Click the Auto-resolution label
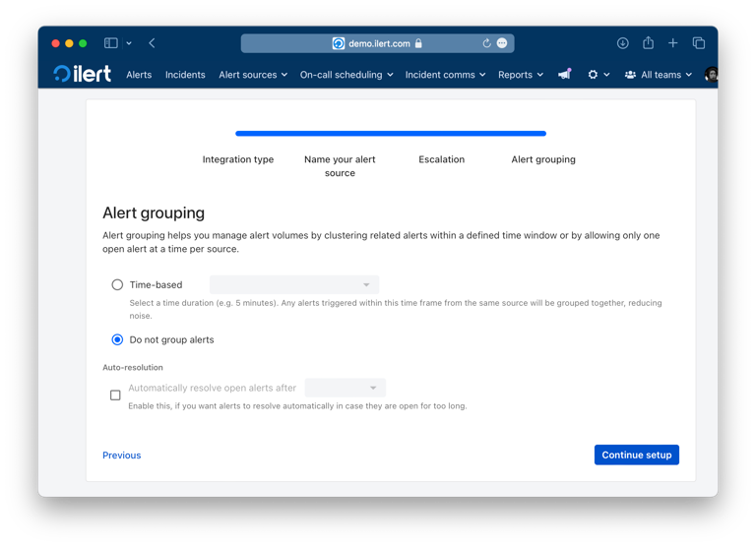The image size is (756, 547). point(133,367)
